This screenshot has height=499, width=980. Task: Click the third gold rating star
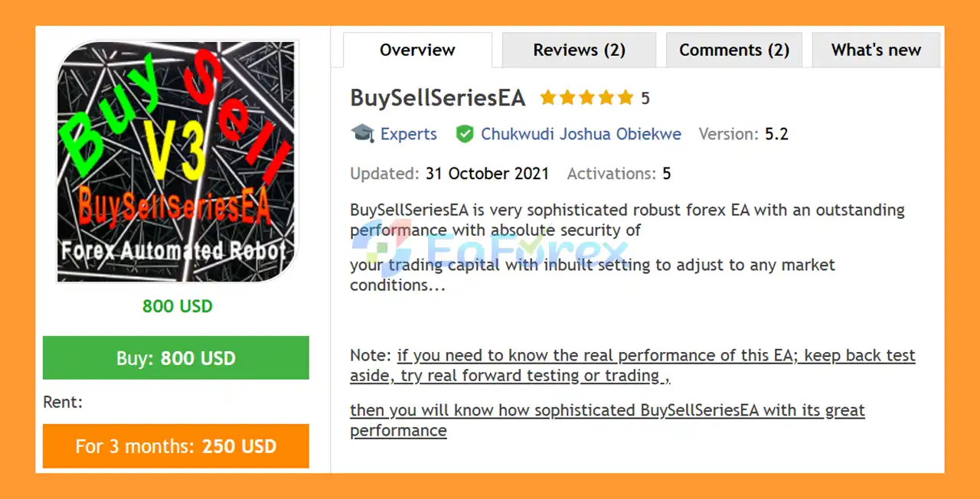pos(586,98)
